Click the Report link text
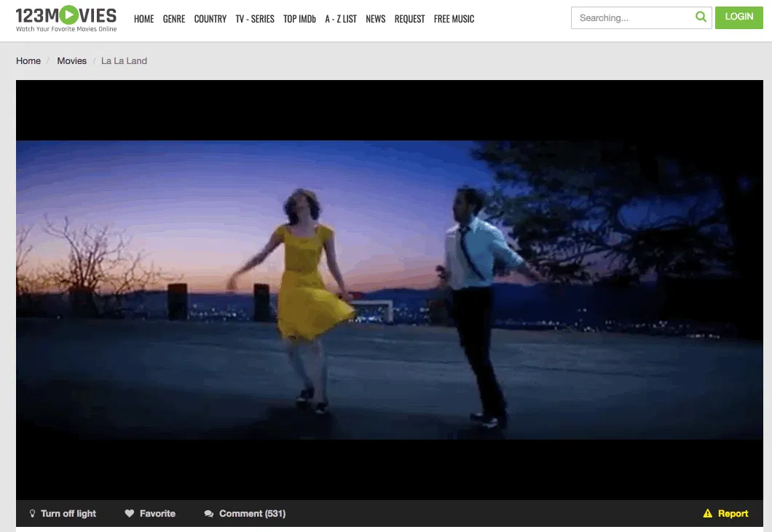 tap(733, 513)
